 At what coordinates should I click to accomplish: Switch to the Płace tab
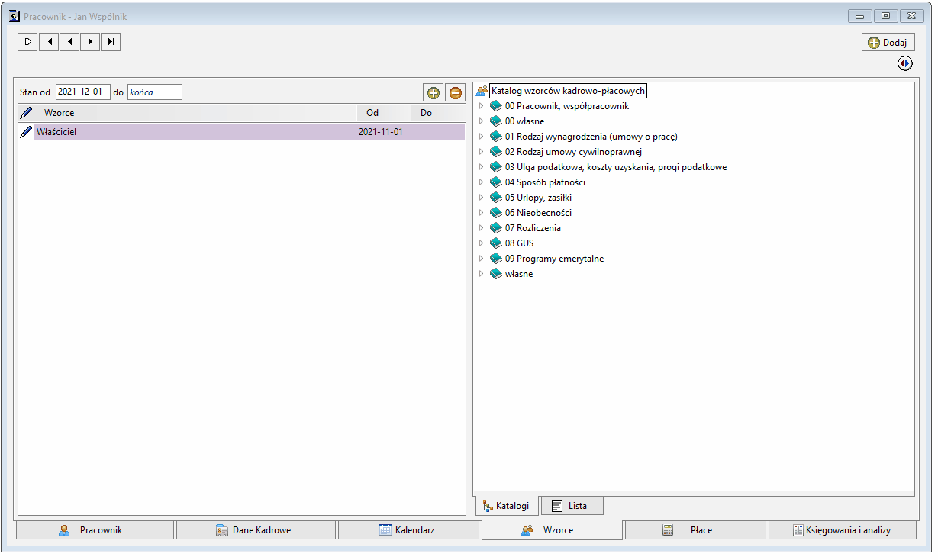[695, 530]
